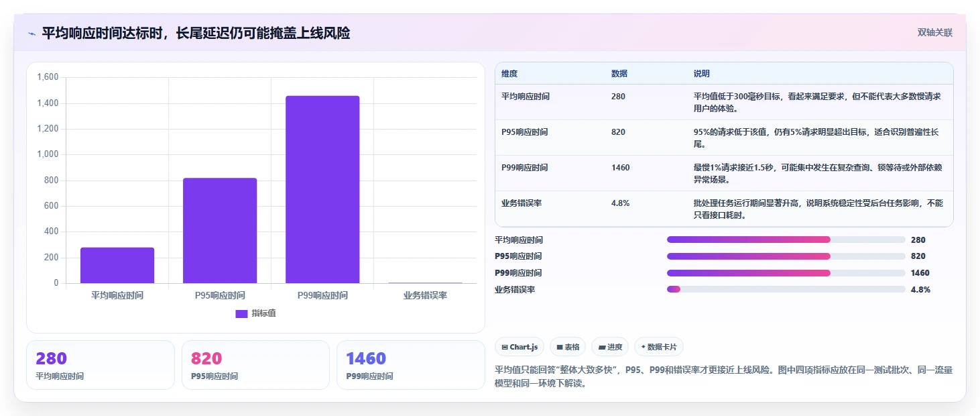Viewport: 980px width, 416px height.
Task: Open the 820 P95响应时间 stat card
Action: tap(255, 365)
